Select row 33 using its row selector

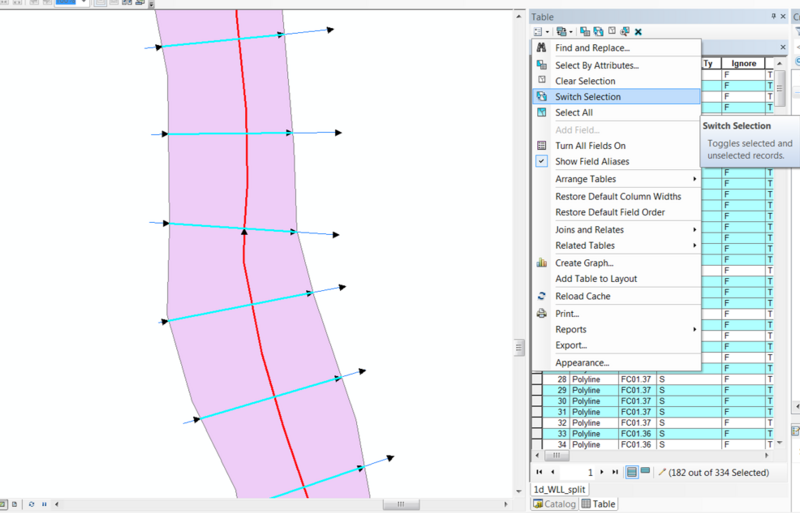tap(537, 434)
